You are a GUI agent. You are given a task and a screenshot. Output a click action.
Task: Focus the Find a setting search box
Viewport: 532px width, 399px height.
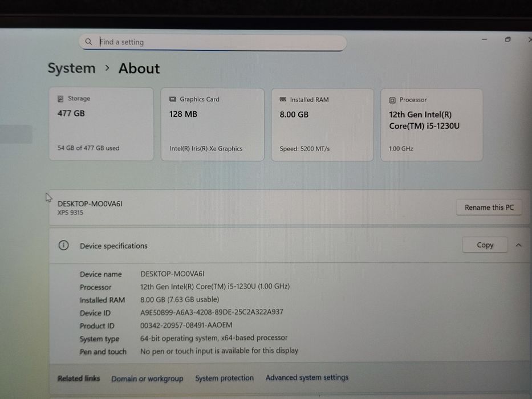click(213, 42)
